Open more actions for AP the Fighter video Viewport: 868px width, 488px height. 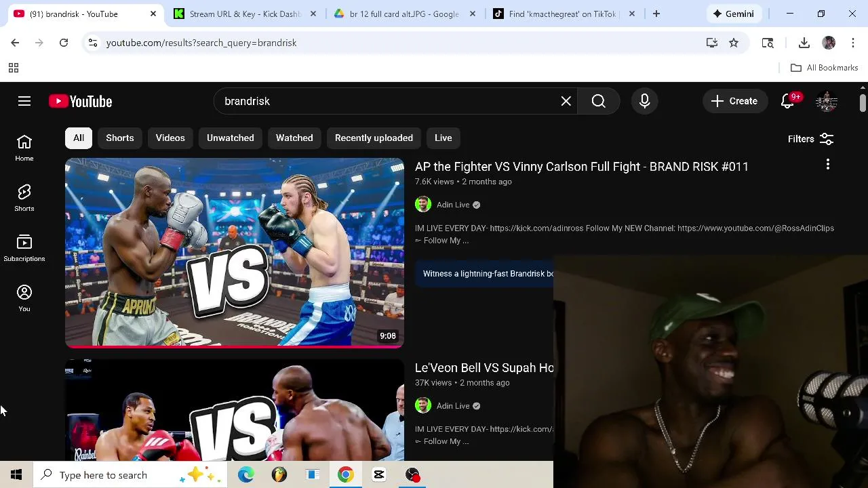pyautogui.click(x=827, y=165)
